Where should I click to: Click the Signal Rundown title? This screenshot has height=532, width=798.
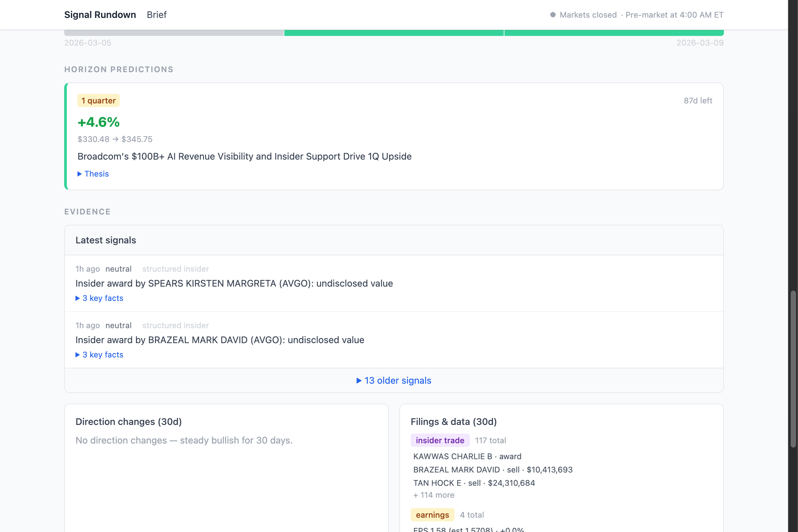click(x=100, y=15)
